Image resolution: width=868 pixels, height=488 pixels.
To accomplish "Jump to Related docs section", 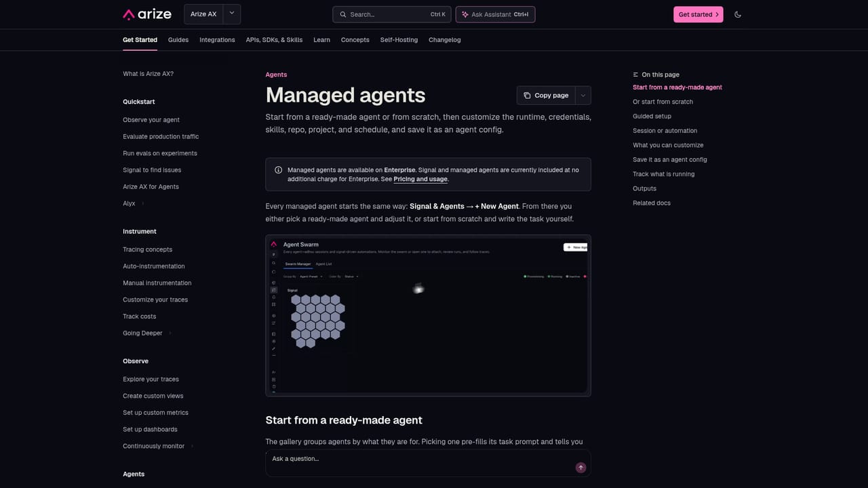I will coord(652,203).
